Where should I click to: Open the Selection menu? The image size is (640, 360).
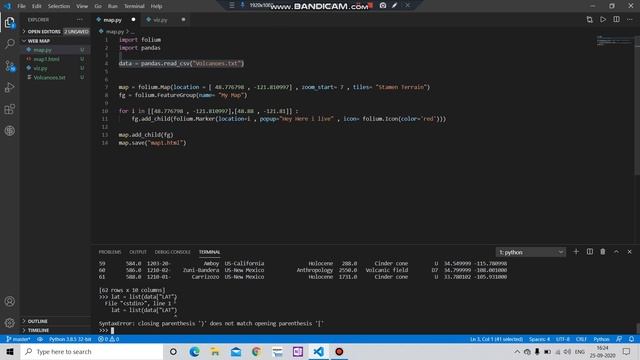tap(59, 6)
